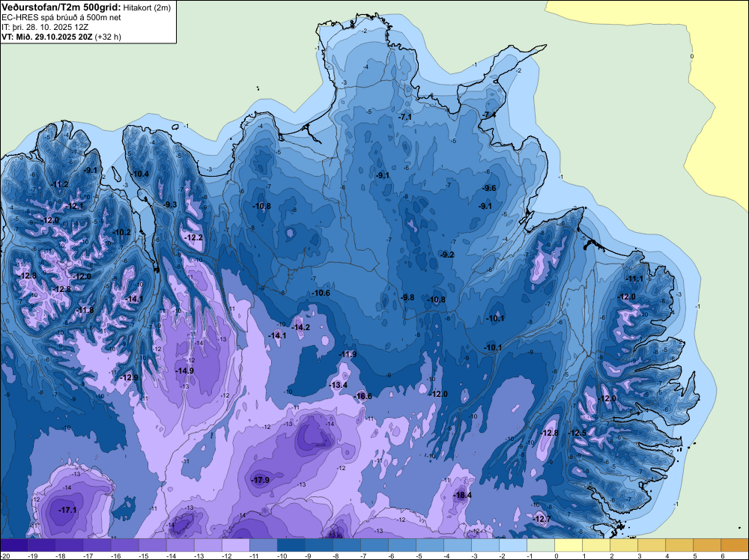Click the -11.1 temperature value on the map
Screen dimensions: 749x560
click(x=634, y=279)
